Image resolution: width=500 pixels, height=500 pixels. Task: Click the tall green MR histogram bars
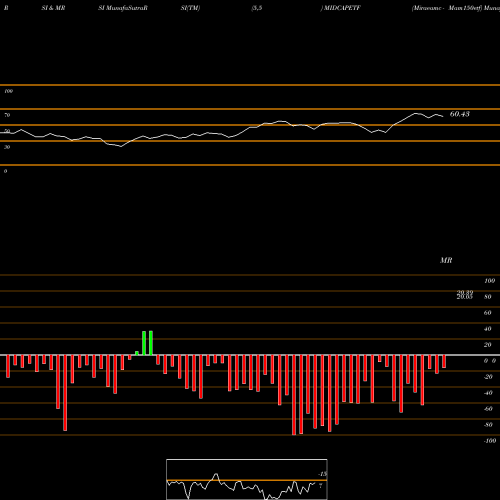click(x=147, y=343)
